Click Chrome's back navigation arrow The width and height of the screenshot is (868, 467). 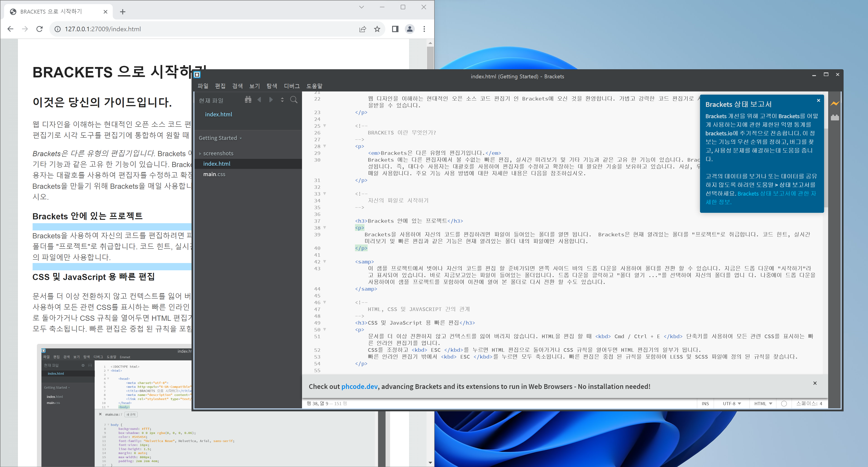(10, 29)
